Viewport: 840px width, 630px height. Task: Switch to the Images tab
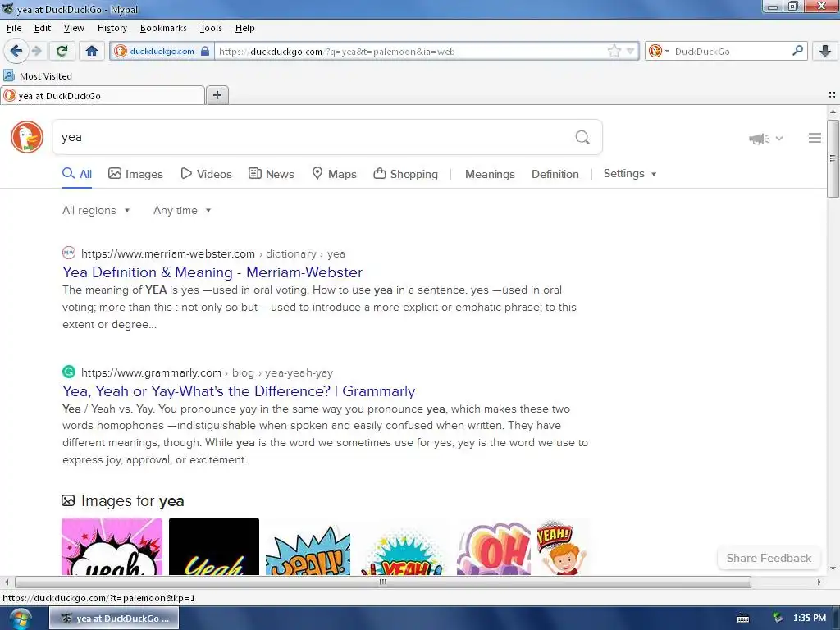click(x=135, y=174)
